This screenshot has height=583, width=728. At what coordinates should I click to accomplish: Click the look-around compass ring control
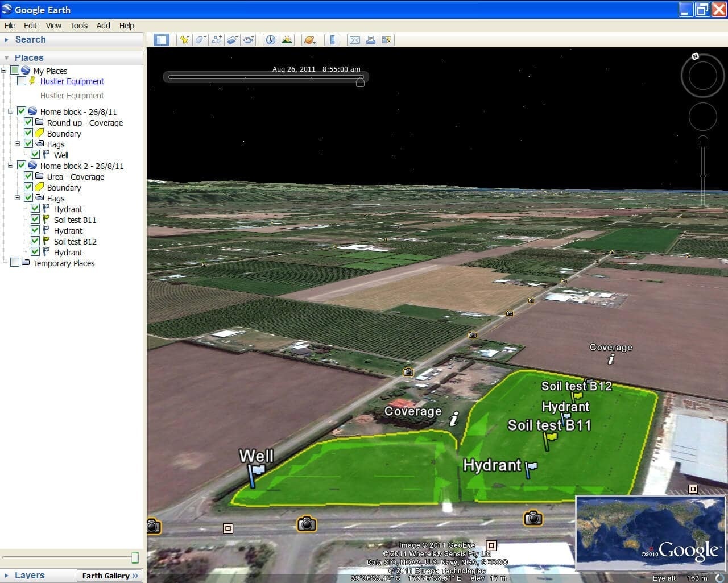pyautogui.click(x=702, y=76)
